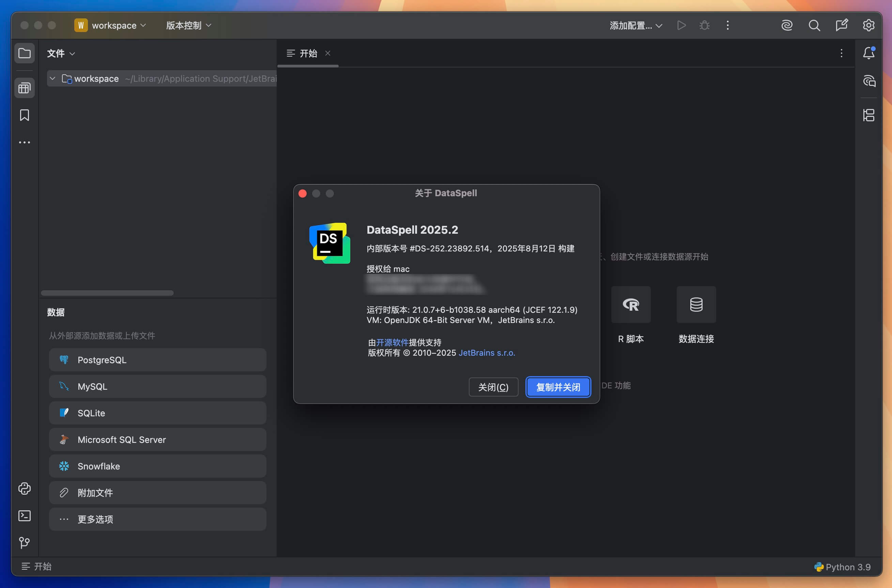The width and height of the screenshot is (892, 588).
Task: Open the Git version control panel
Action: 25,542
